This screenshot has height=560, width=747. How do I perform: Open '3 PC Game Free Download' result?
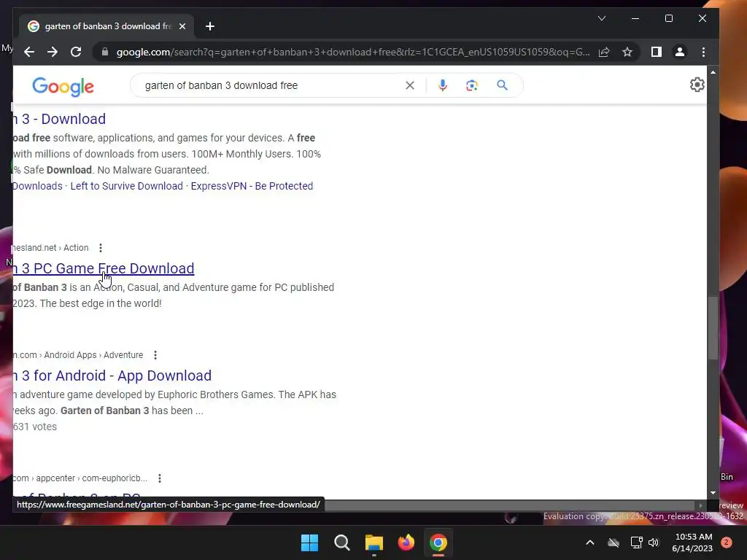(x=104, y=268)
